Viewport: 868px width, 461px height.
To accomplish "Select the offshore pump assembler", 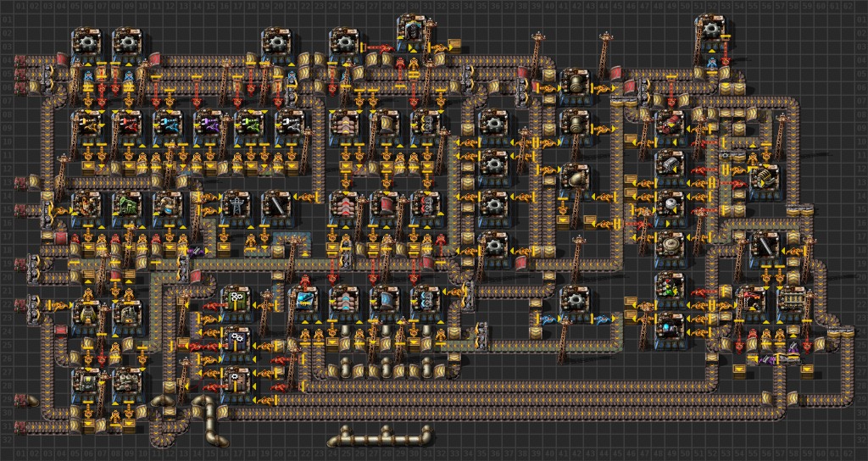I will coord(169,209).
